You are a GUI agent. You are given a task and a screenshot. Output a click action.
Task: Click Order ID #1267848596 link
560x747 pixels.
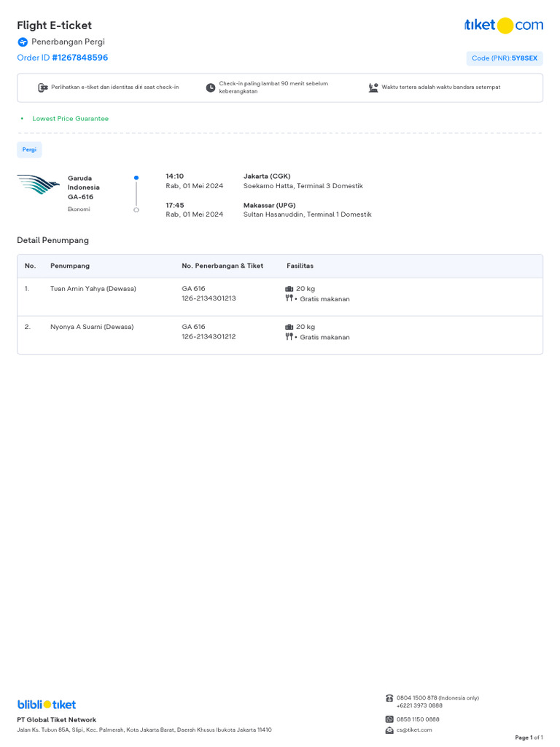(63, 58)
